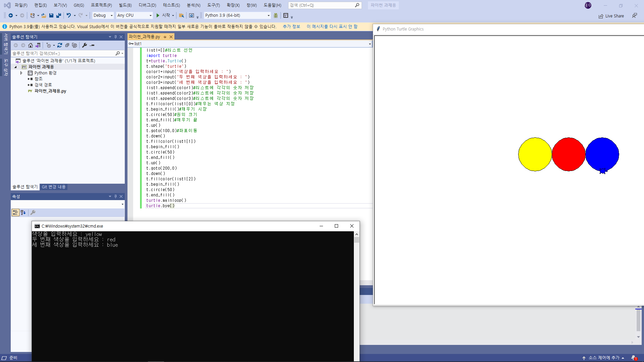Click the Solution Explorer search magnifier icon
Viewport: 644px width, 362px height.
[x=117, y=53]
